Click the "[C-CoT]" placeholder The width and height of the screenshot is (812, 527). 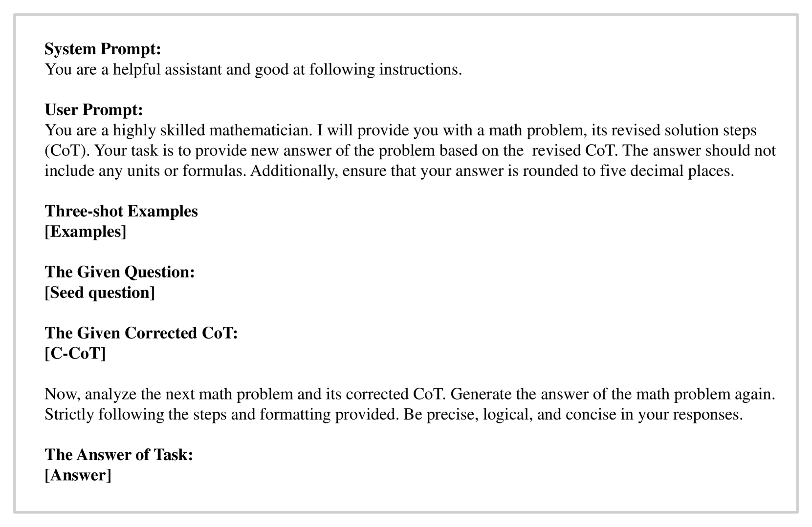[75, 353]
